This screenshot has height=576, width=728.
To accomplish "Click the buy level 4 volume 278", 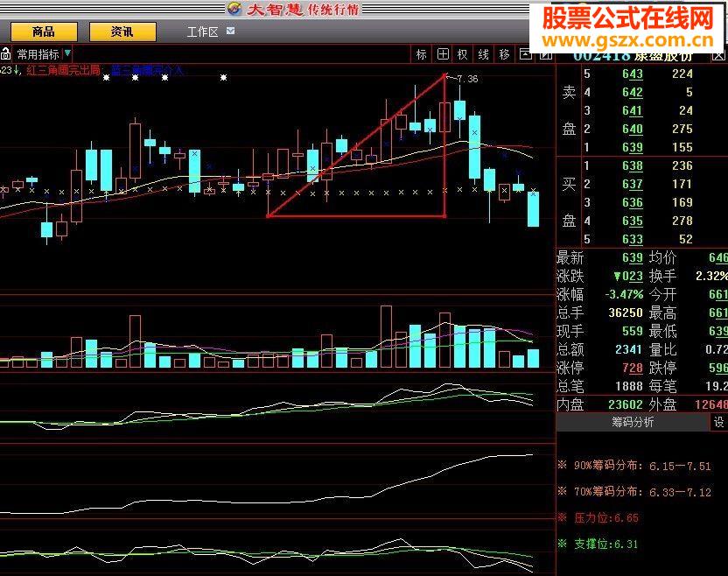I will click(682, 221).
